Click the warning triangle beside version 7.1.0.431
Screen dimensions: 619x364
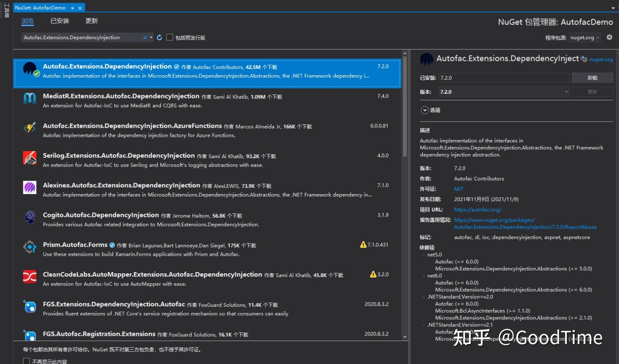[x=363, y=244]
